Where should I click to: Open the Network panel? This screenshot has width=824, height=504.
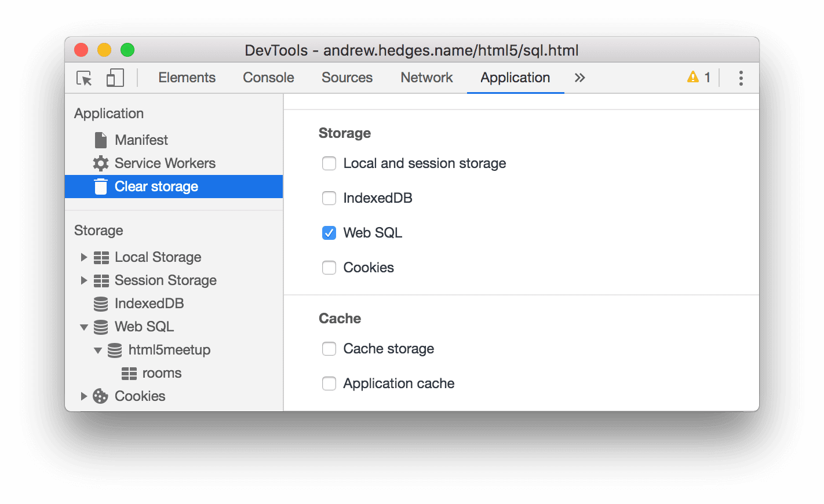click(426, 77)
